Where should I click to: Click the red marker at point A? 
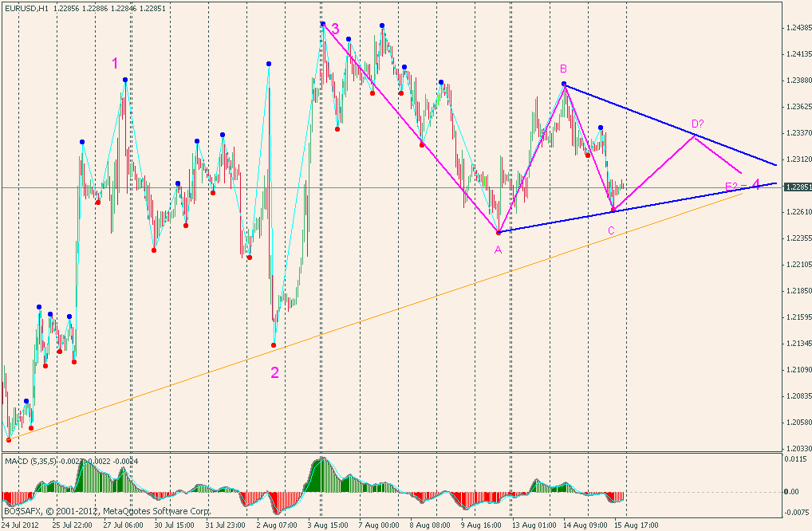pos(499,232)
